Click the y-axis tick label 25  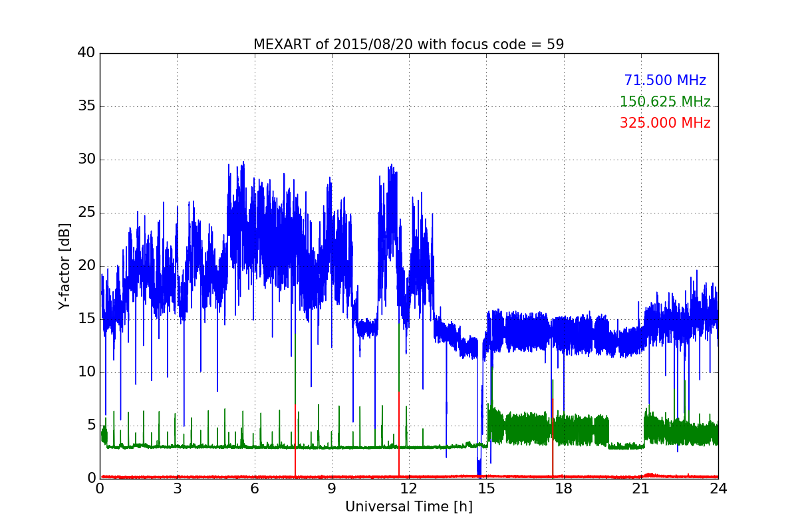[86, 213]
